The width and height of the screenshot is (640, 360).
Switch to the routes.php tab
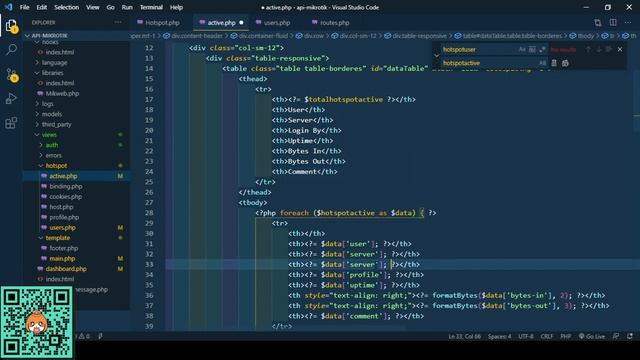(334, 22)
